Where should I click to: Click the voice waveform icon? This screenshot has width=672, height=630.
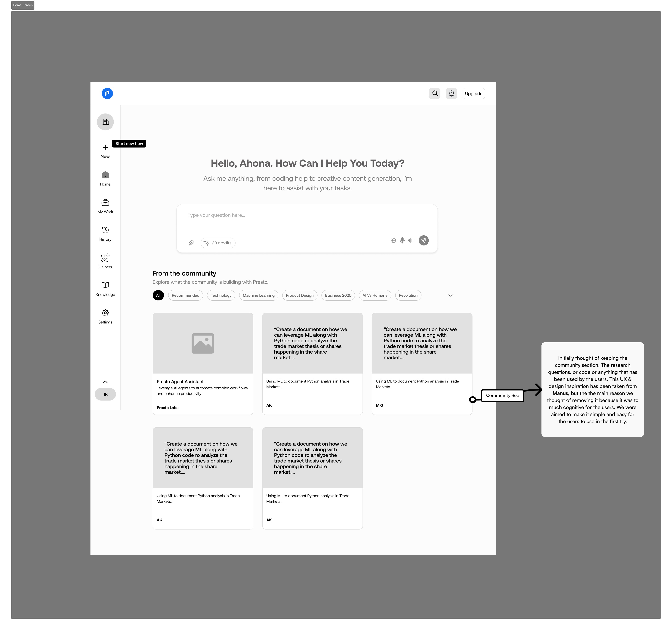point(410,240)
